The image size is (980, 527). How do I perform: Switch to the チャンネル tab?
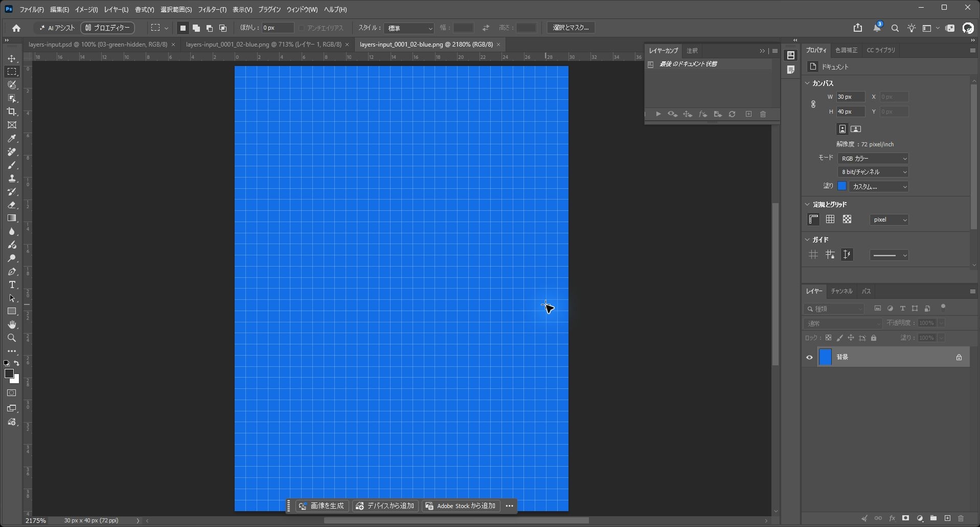pyautogui.click(x=841, y=291)
